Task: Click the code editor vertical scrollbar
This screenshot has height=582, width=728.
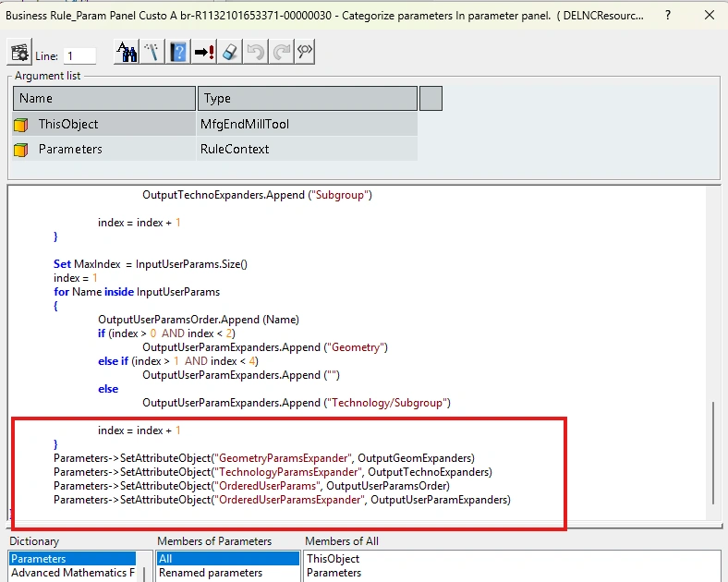Action: (713, 453)
